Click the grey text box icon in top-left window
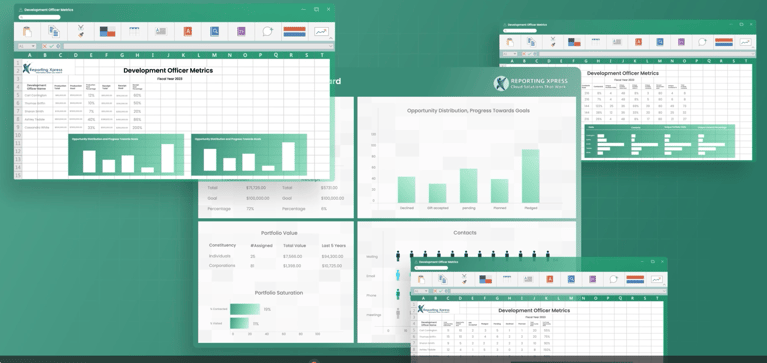The height and width of the screenshot is (363, 767). point(161,31)
